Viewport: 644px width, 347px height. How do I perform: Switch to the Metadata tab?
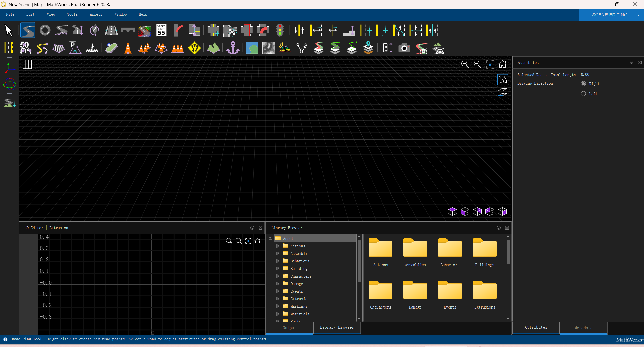click(583, 328)
